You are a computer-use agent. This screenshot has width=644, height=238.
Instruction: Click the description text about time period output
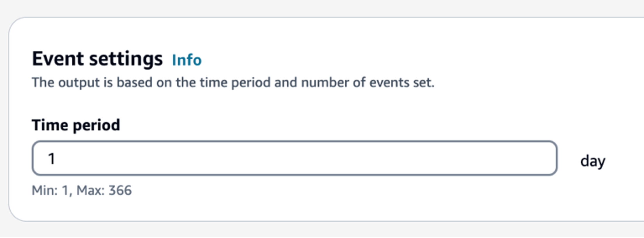coord(233,82)
